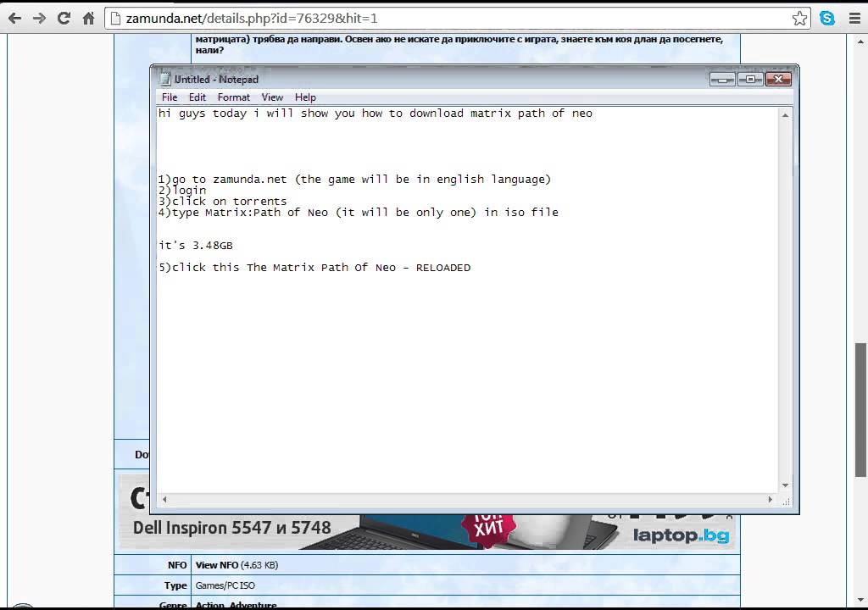Go to browser Home page

88,19
